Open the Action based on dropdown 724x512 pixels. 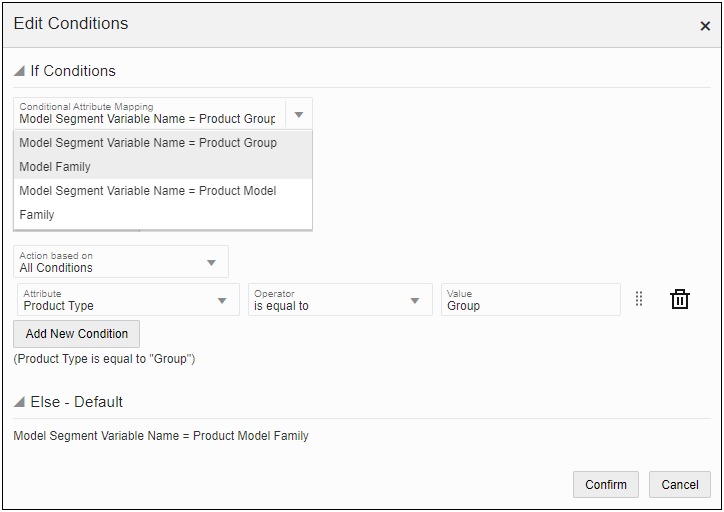coord(211,262)
